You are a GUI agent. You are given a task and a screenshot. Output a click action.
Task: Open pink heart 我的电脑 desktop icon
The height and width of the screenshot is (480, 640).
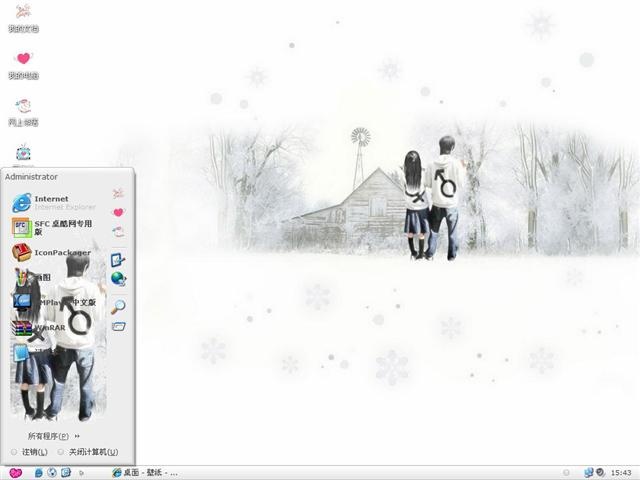(23, 65)
